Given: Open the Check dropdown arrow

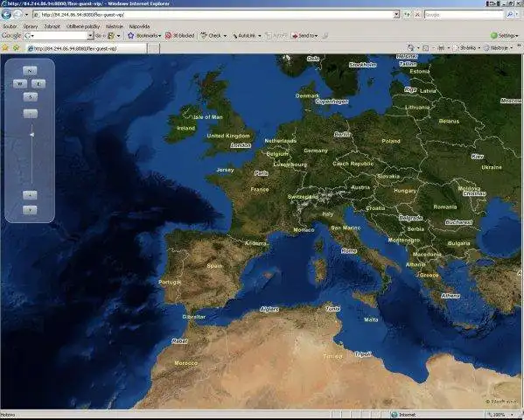Looking at the screenshot, I should 225,36.
